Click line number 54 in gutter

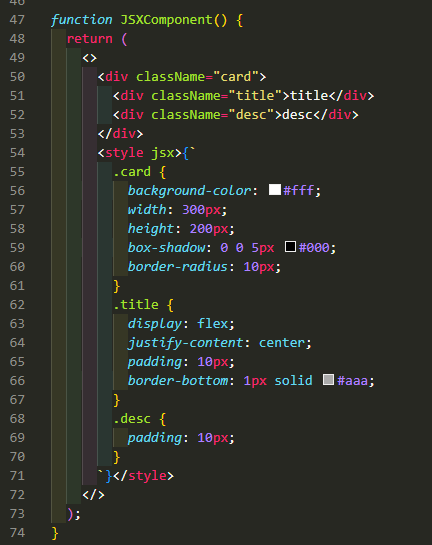17,153
